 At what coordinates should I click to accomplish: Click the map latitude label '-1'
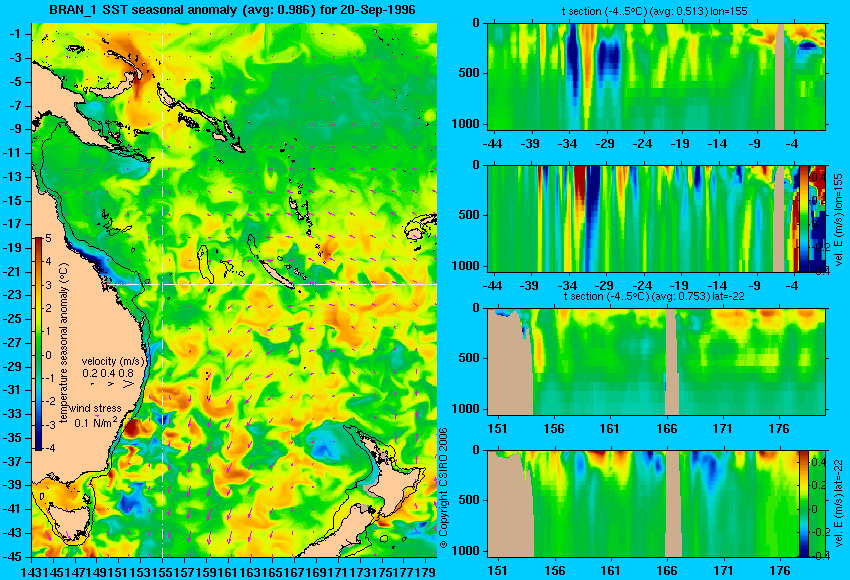click(x=15, y=34)
